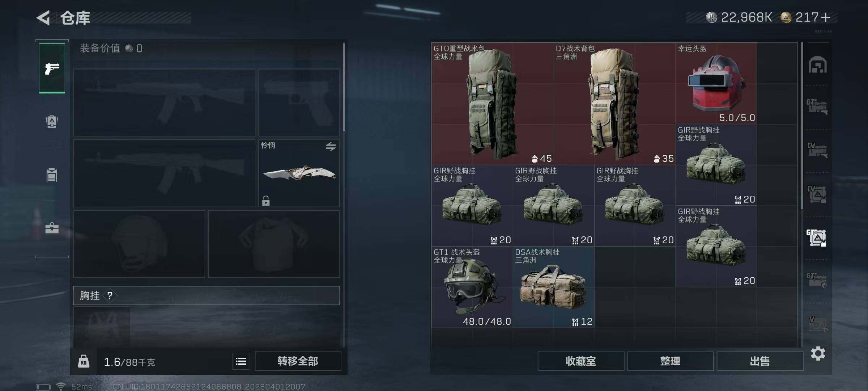This screenshot has height=391, width=868.
Task: Click the 整理 sort inventory button
Action: pyautogui.click(x=670, y=361)
